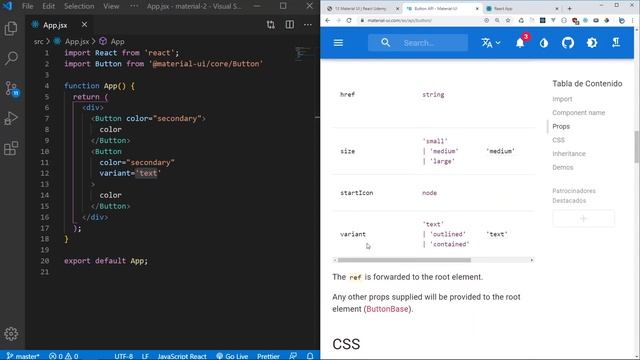Click the browser address bar URL

coord(399,20)
